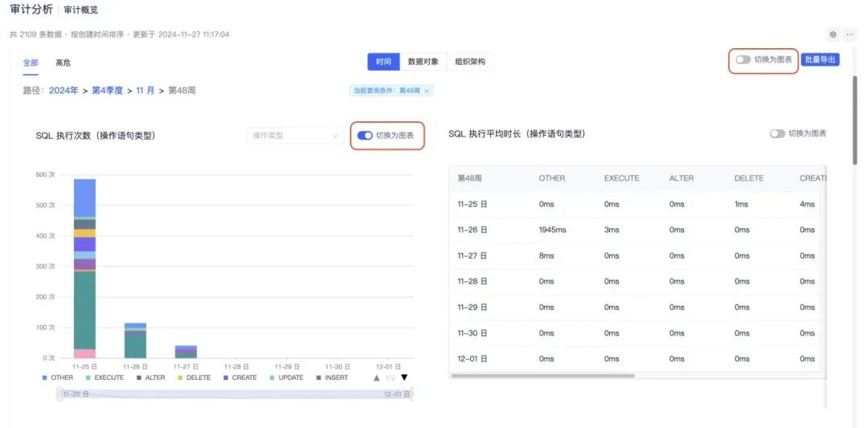868x428 pixels.
Task: Remove the 第48周 query condition tag
Action: point(426,91)
